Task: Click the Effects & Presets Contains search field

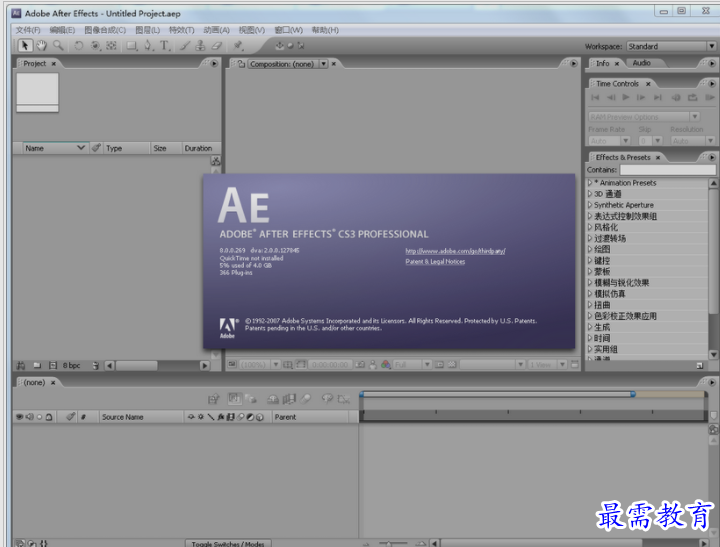Action: click(668, 170)
